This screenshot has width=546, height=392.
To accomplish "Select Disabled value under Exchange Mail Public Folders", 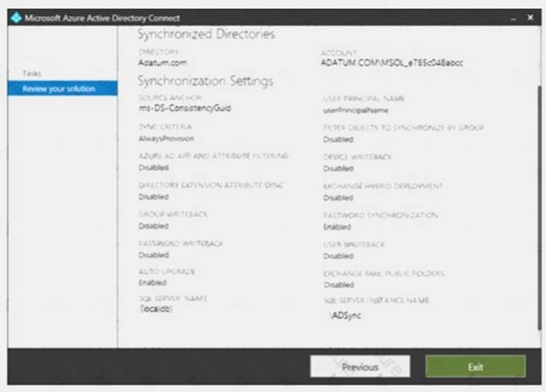I will point(339,285).
